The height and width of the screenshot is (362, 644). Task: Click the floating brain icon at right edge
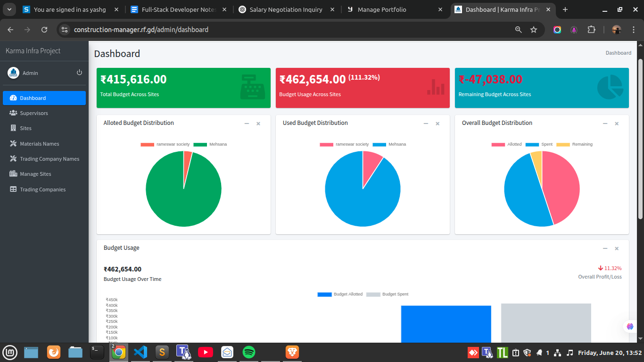point(630,326)
